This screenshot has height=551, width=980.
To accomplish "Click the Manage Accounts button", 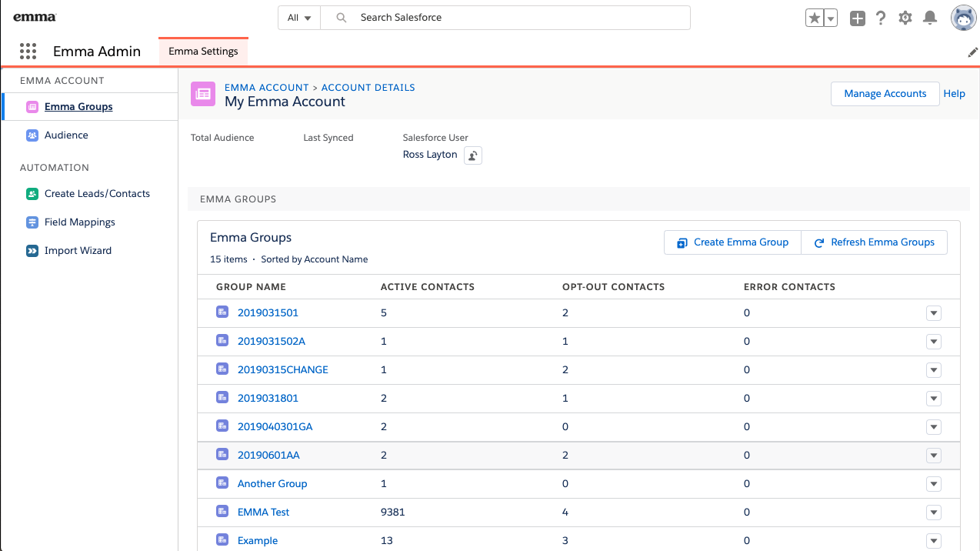I will (x=885, y=94).
